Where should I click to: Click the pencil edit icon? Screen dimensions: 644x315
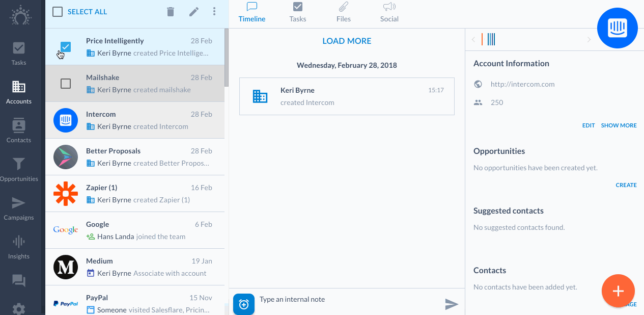pos(194,12)
